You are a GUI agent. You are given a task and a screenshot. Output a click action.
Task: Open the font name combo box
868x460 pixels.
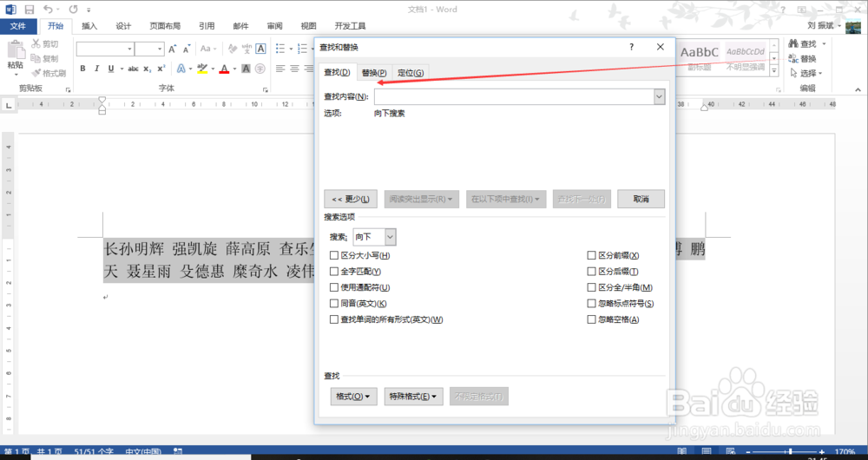click(105, 49)
